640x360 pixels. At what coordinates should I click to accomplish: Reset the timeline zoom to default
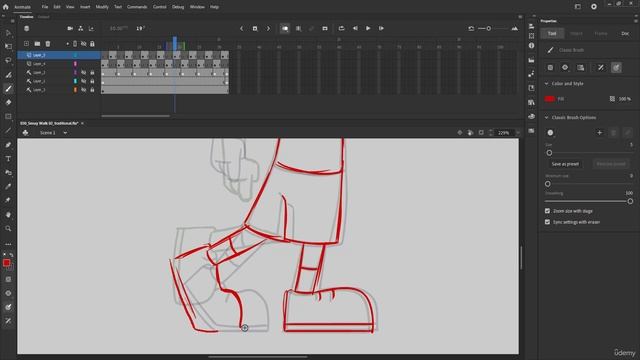[471, 28]
